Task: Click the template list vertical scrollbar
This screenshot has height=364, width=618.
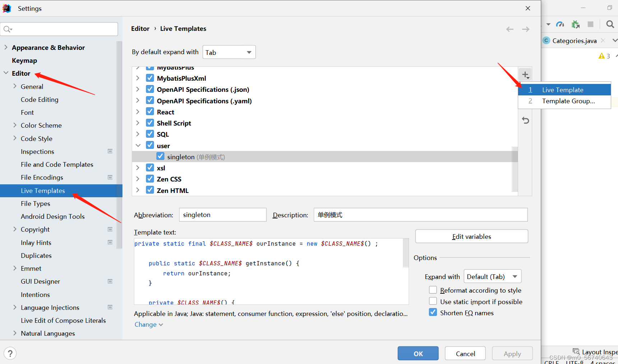Action: tap(515, 169)
